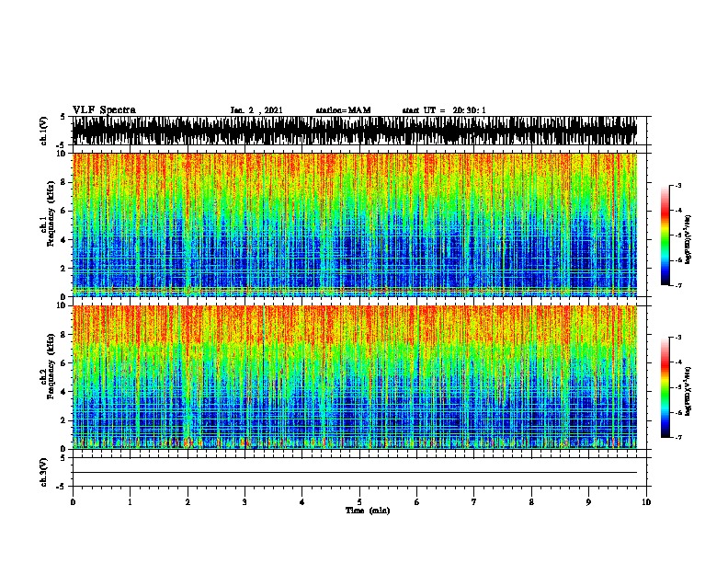728x563 pixels.
Task: Click the flat ch.3 signal line
Action: (x=354, y=473)
